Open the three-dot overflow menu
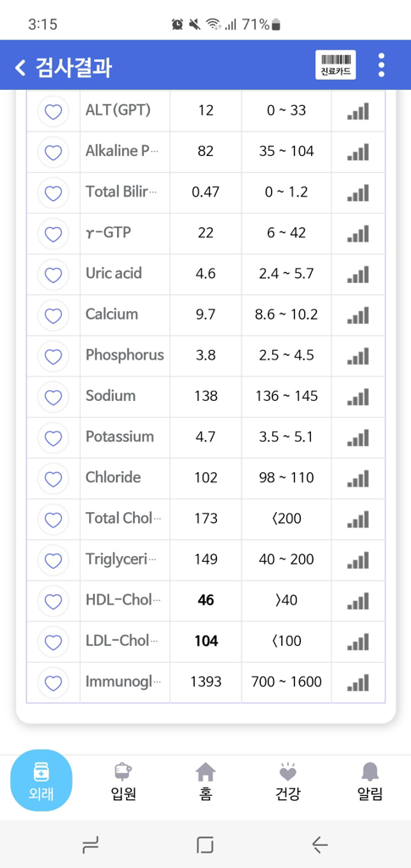The width and height of the screenshot is (411, 868). coord(381,65)
